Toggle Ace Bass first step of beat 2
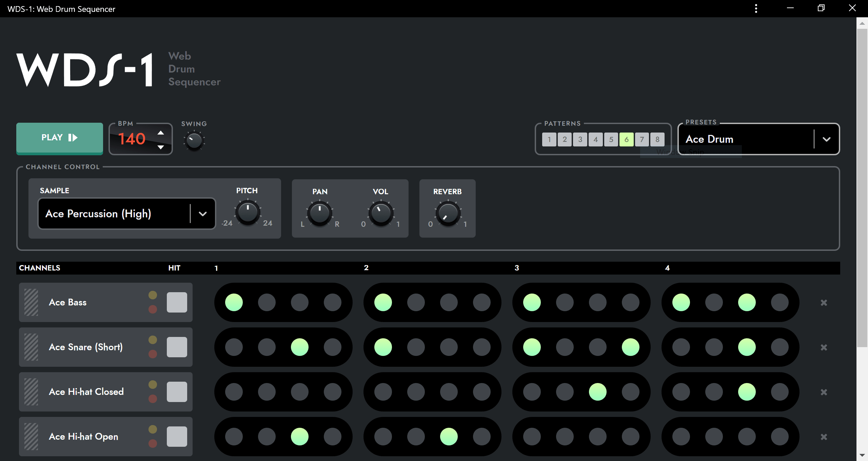The height and width of the screenshot is (461, 868). pyautogui.click(x=383, y=302)
